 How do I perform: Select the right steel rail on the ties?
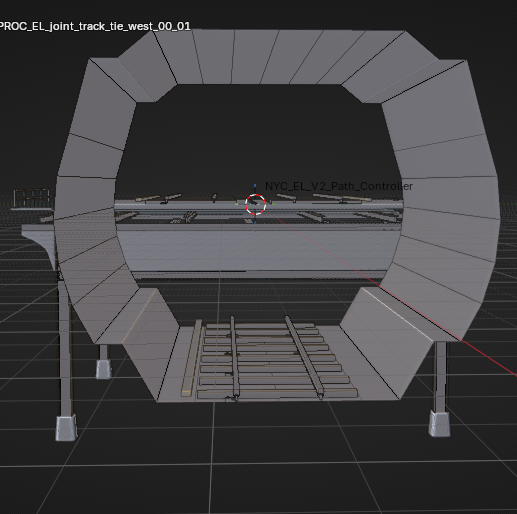(304, 357)
